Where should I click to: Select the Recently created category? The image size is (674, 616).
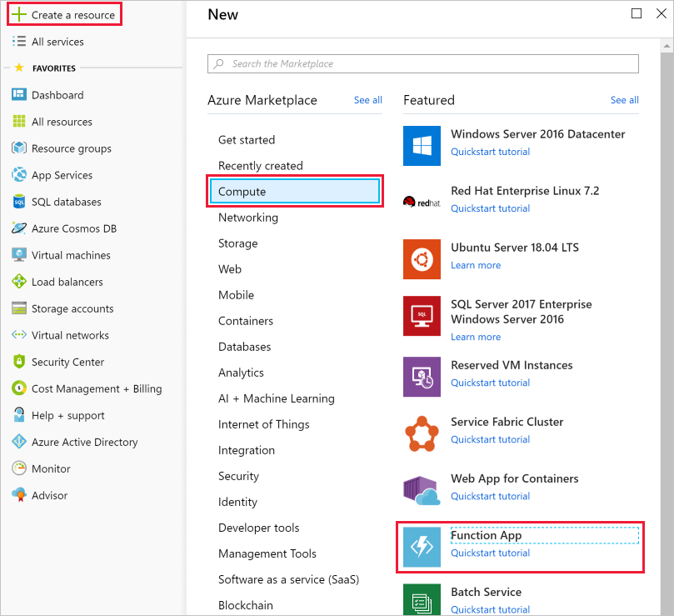261,166
